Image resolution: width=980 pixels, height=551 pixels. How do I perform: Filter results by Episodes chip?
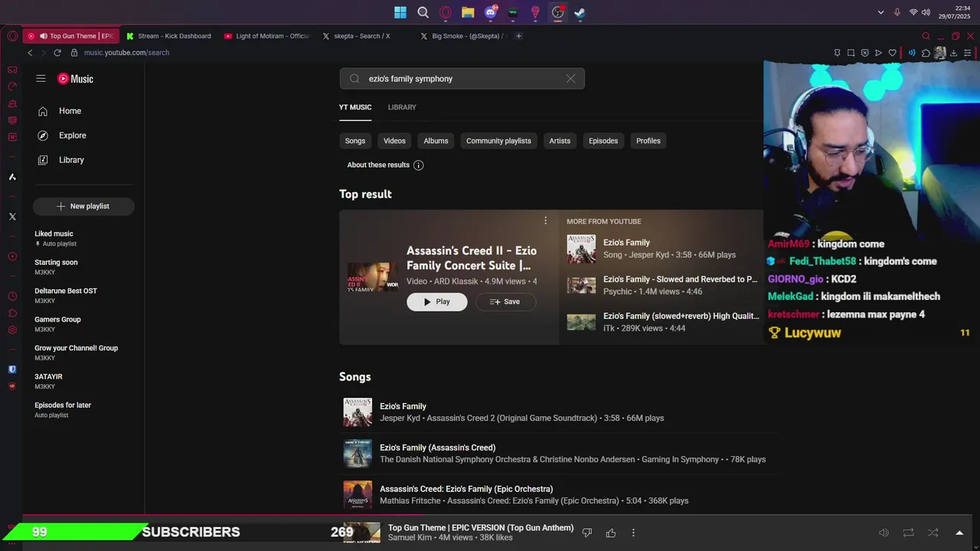603,141
